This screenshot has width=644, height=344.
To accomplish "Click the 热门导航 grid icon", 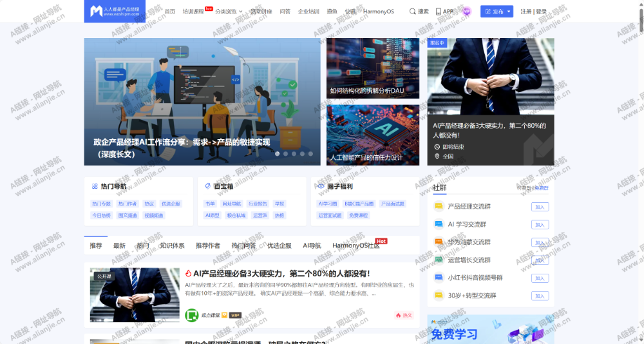I will tap(95, 186).
